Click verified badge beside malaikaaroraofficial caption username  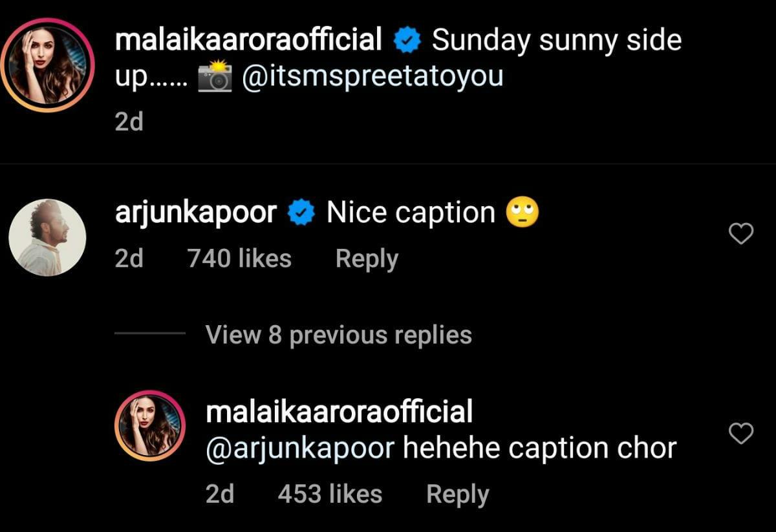coord(407,41)
